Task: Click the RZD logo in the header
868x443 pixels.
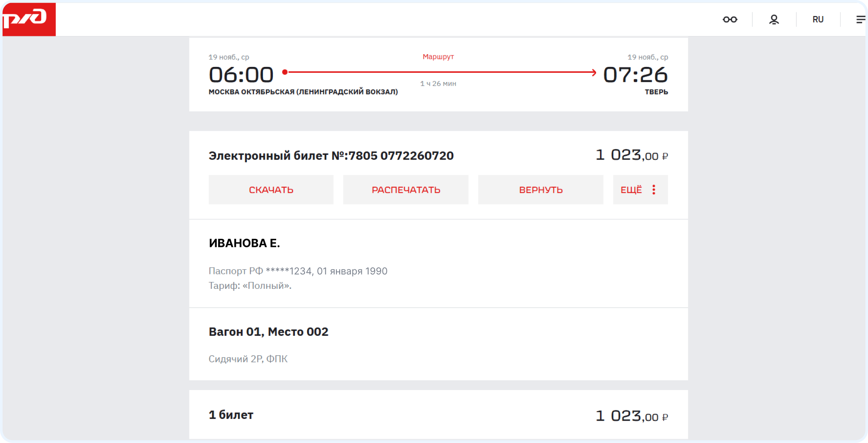Action: [x=29, y=19]
